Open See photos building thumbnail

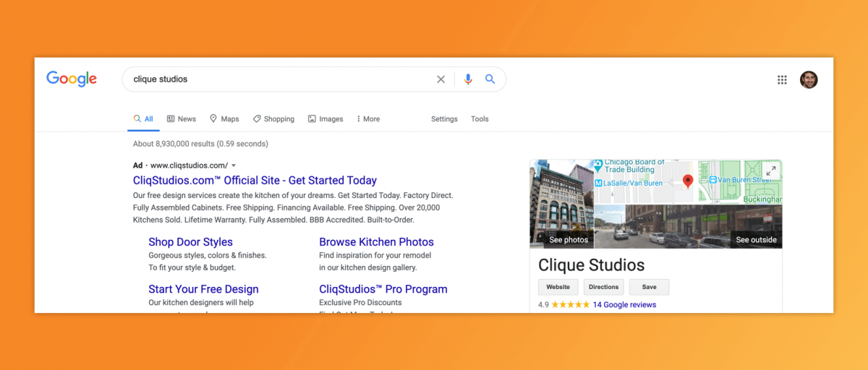point(562,204)
